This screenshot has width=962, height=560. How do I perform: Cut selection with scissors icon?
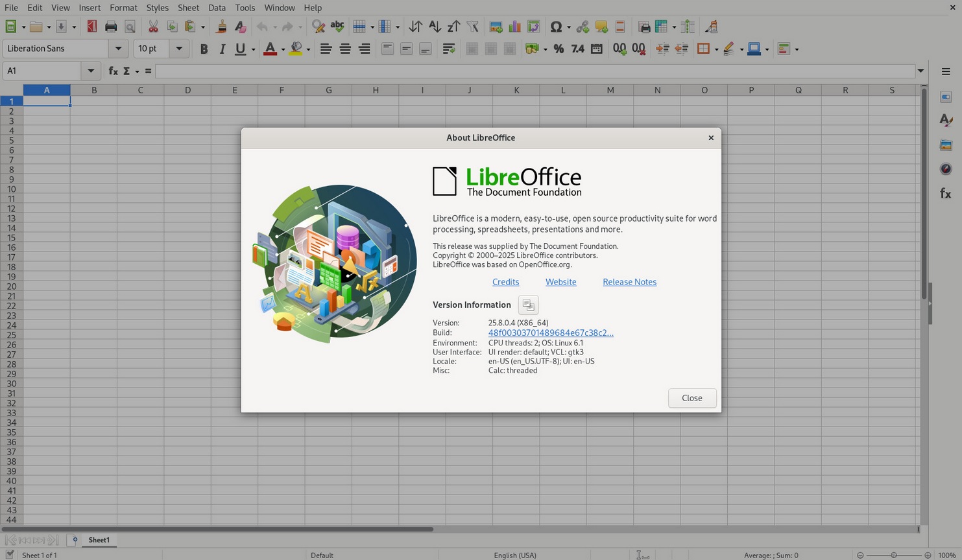coord(153,27)
